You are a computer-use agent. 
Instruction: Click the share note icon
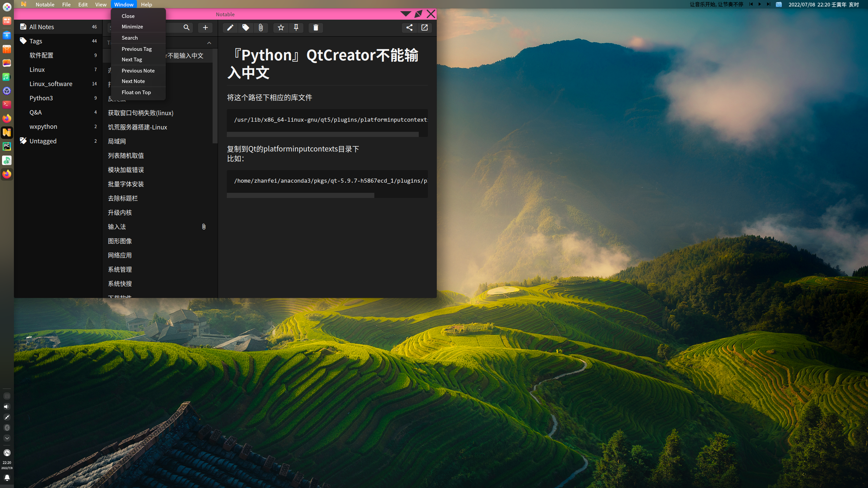click(x=409, y=27)
